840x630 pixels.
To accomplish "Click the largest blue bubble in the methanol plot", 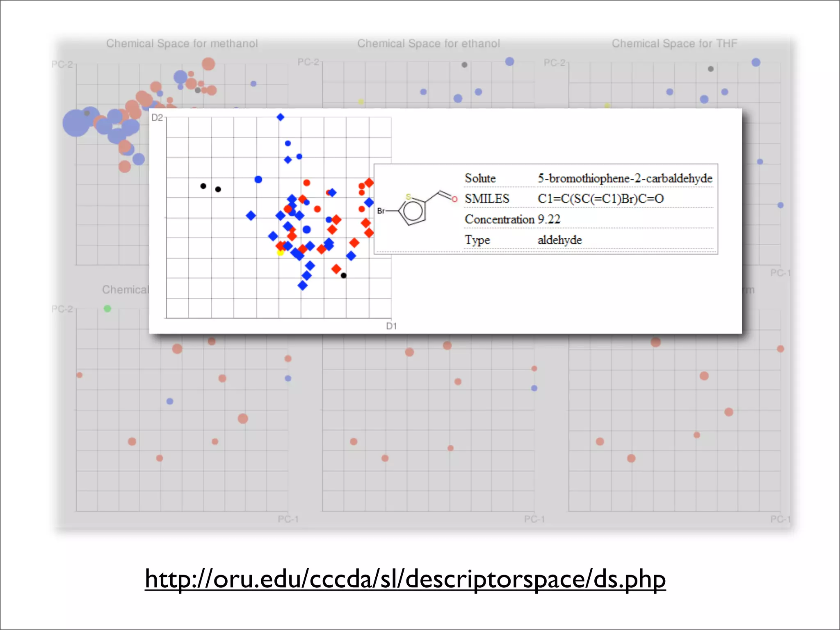I will point(76,123).
